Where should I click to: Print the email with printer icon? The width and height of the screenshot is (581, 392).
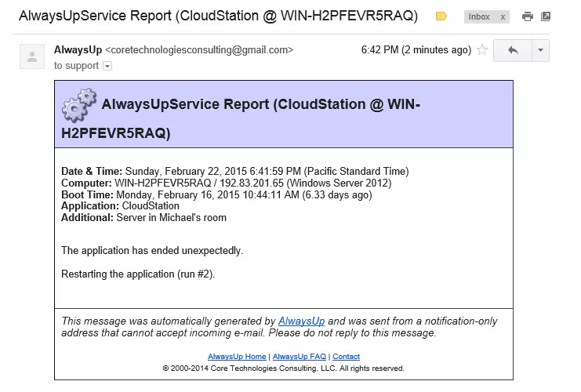pyautogui.click(x=527, y=16)
